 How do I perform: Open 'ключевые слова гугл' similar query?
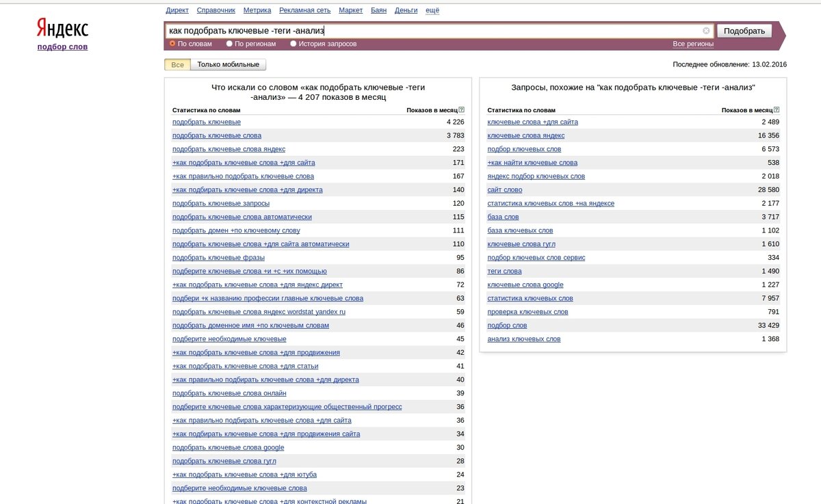tap(521, 244)
